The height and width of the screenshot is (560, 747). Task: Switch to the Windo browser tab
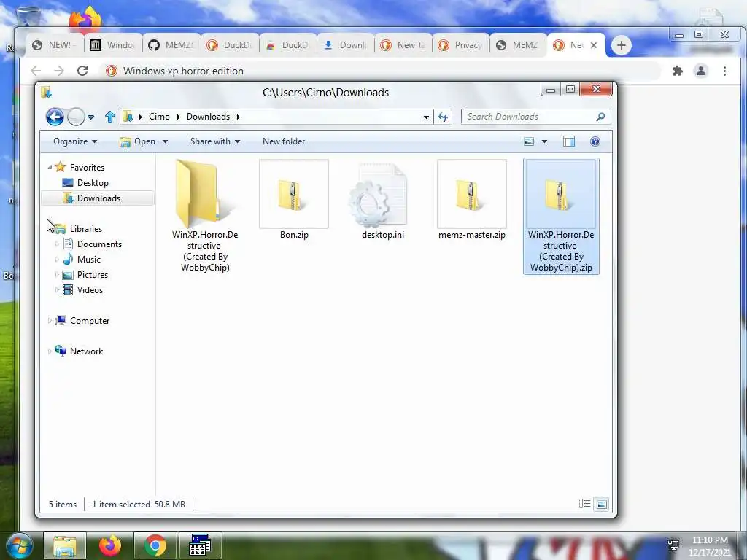pos(113,45)
